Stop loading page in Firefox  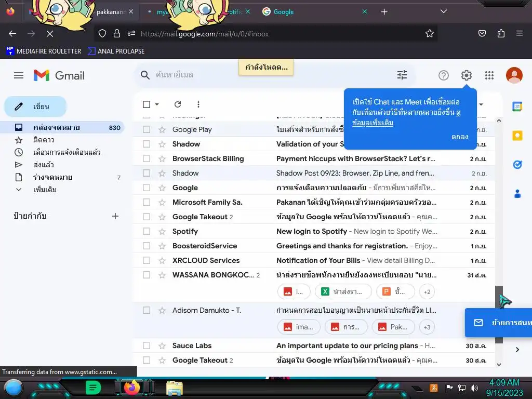pyautogui.click(x=49, y=34)
